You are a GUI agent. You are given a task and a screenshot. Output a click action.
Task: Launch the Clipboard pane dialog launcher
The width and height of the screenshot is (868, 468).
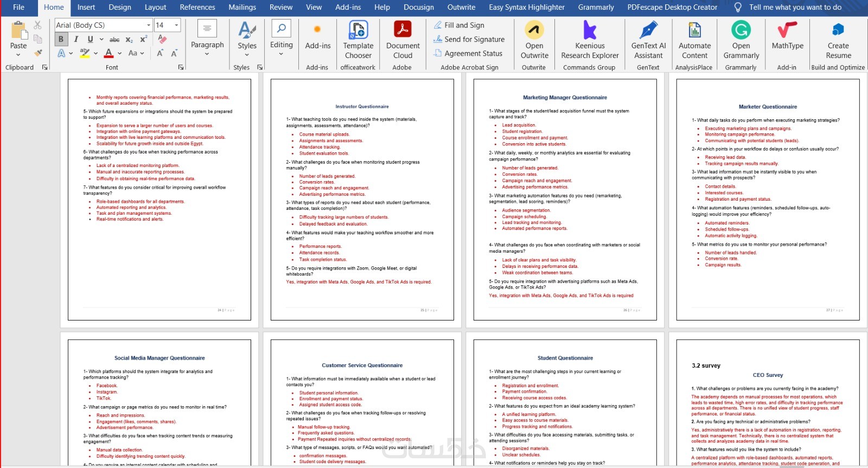pyautogui.click(x=44, y=67)
